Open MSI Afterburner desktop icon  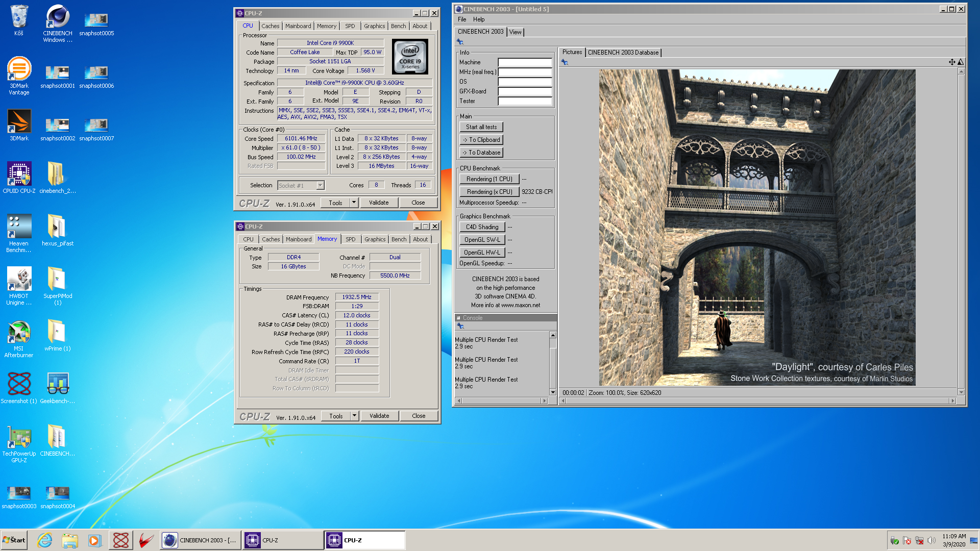pos(19,339)
